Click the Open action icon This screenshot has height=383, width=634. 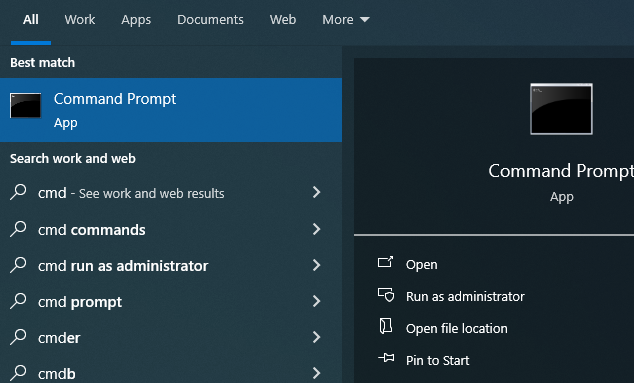coord(385,262)
